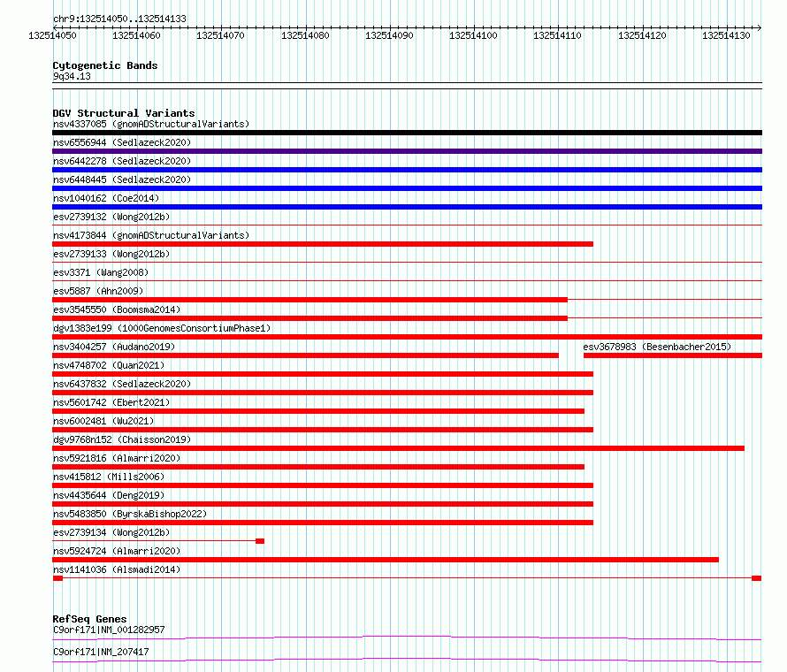The image size is (787, 672).
Task: Open nsv6556944 (Sedlazeck2020) variant label
Action: (x=122, y=142)
